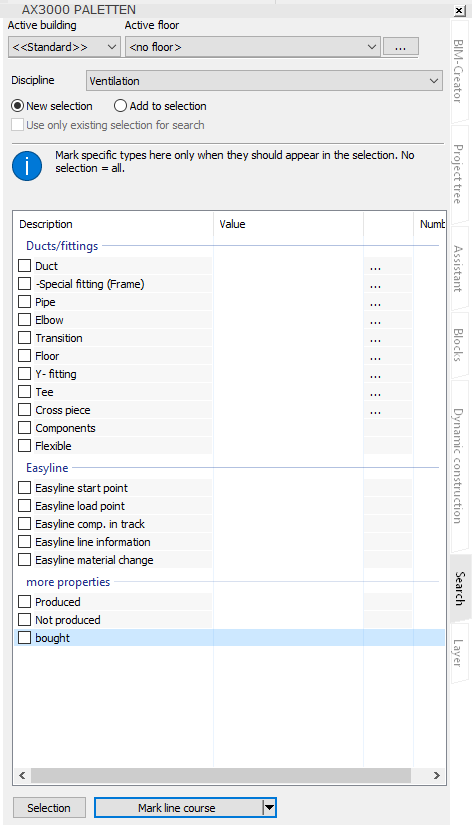Close the AX3000 PALETTEN panel
The height and width of the screenshot is (825, 472).
pyautogui.click(x=459, y=11)
